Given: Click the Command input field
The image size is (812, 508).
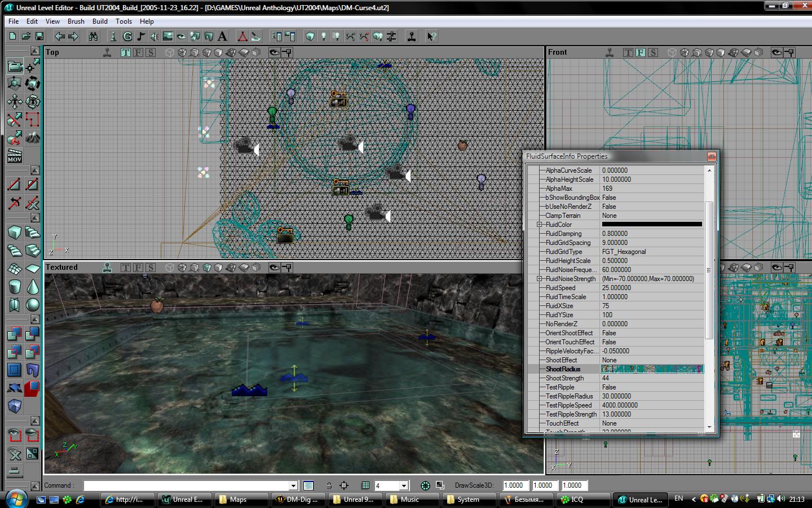Looking at the screenshot, I should click(x=186, y=486).
